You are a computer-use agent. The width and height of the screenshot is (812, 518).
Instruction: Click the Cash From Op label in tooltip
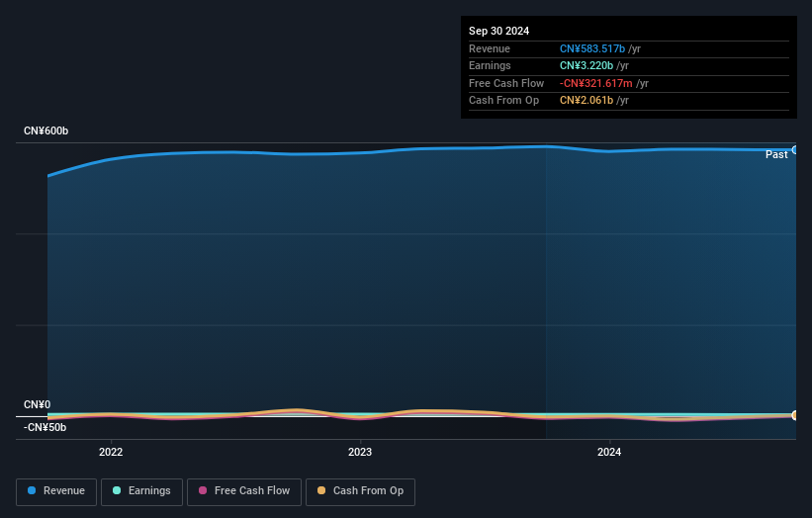point(503,101)
